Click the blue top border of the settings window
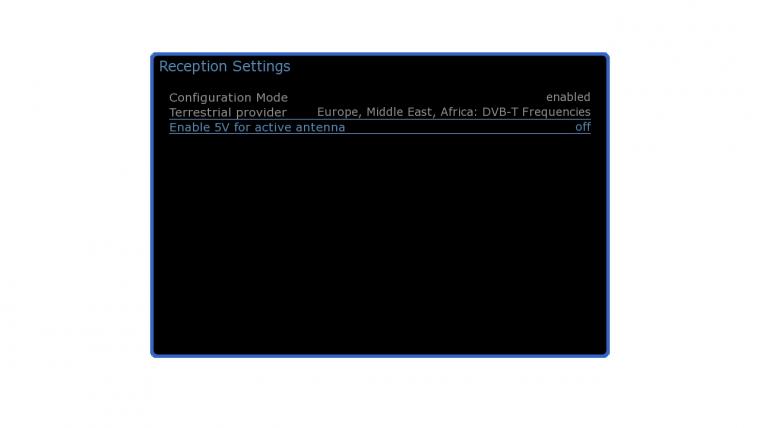Image resolution: width=760 pixels, height=428 pixels. (x=380, y=54)
